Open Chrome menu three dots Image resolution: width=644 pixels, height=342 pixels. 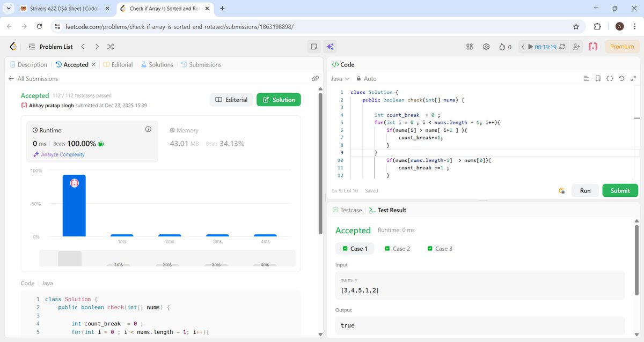635,26
